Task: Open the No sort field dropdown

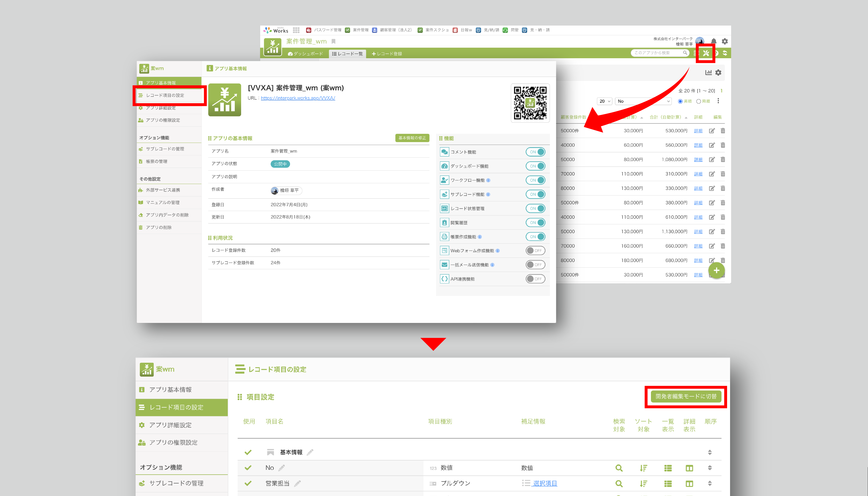Action: pos(643,101)
